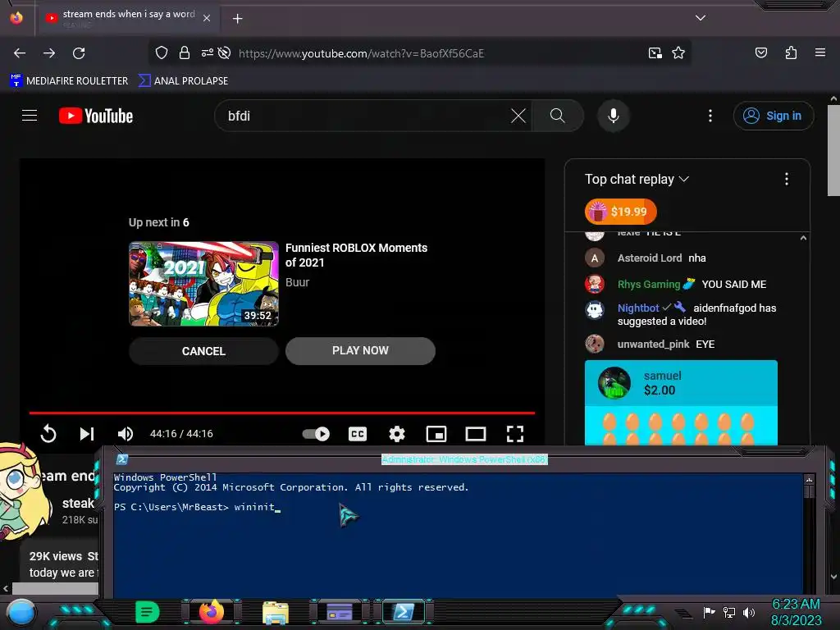This screenshot has height=630, width=840.
Task: Click the Sign in button
Action: (773, 116)
